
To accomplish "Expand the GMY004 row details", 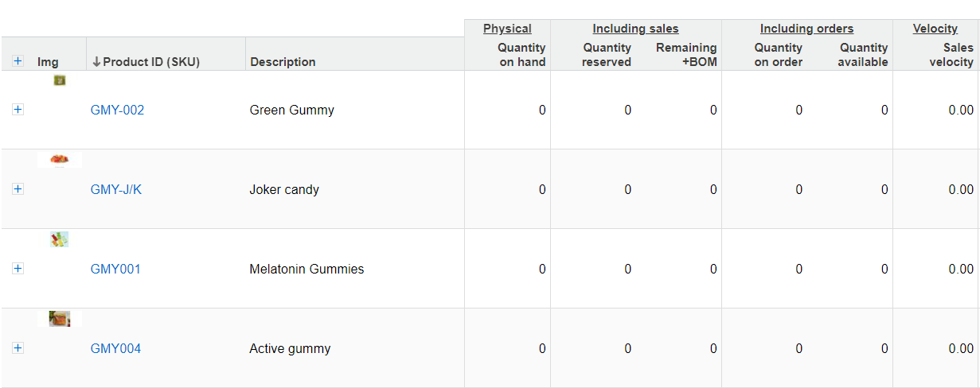I will pos(18,348).
